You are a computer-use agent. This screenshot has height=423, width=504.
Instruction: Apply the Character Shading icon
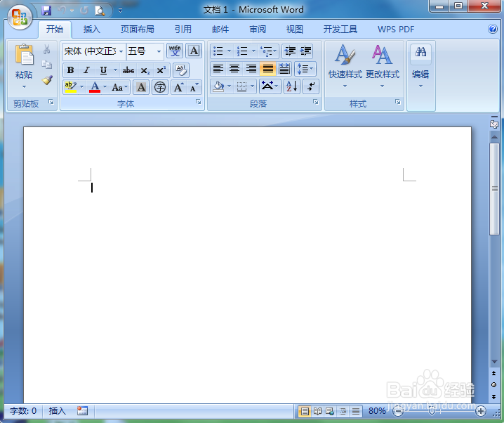point(141,87)
